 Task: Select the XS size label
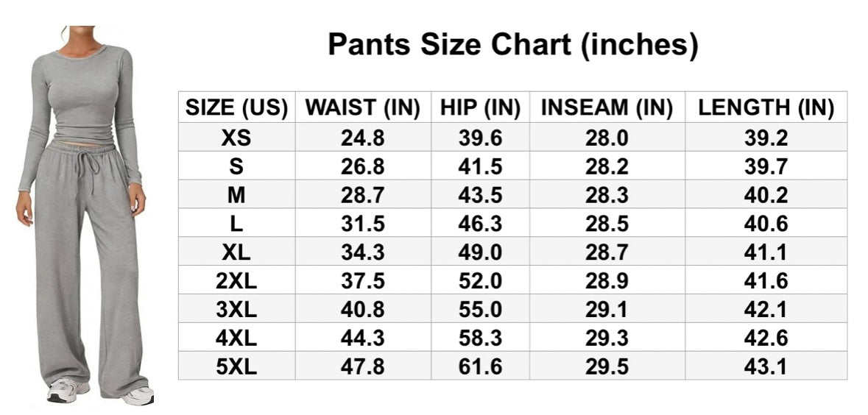click(236, 138)
